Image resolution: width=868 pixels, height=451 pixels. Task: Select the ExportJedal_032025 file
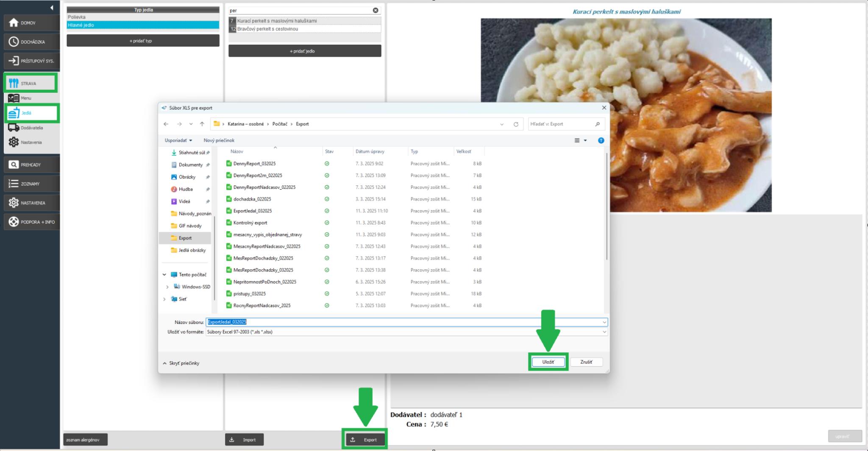tap(253, 211)
